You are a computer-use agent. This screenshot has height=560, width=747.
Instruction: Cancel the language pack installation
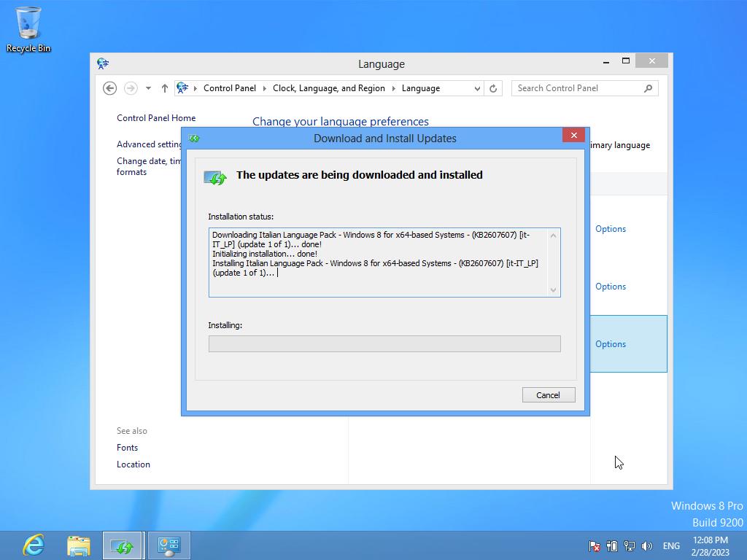pyautogui.click(x=549, y=394)
